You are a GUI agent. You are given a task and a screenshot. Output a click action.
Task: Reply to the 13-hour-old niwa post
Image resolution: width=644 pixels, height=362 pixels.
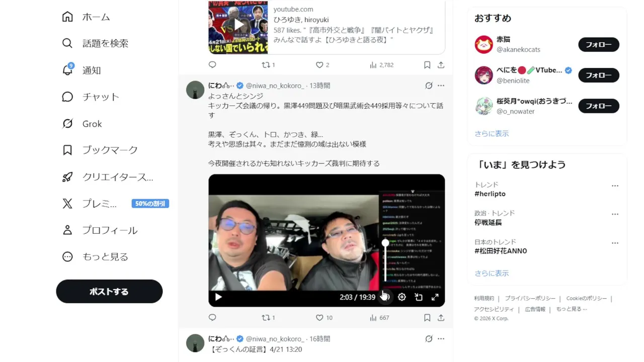[212, 318]
